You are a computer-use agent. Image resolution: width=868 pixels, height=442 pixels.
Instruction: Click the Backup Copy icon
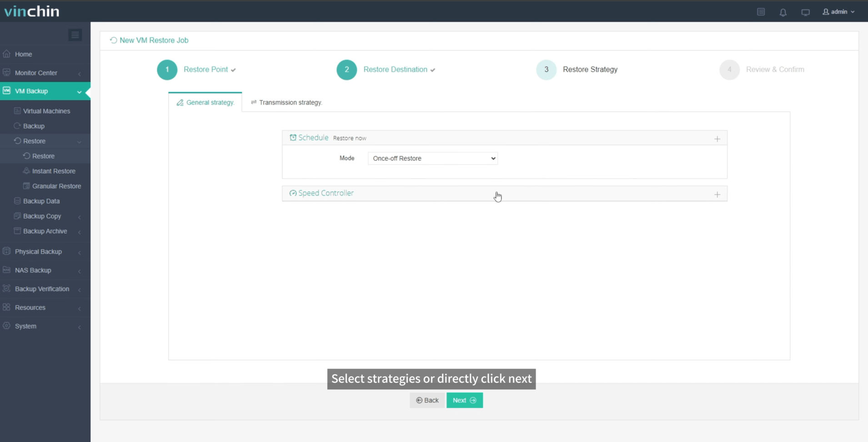17,216
